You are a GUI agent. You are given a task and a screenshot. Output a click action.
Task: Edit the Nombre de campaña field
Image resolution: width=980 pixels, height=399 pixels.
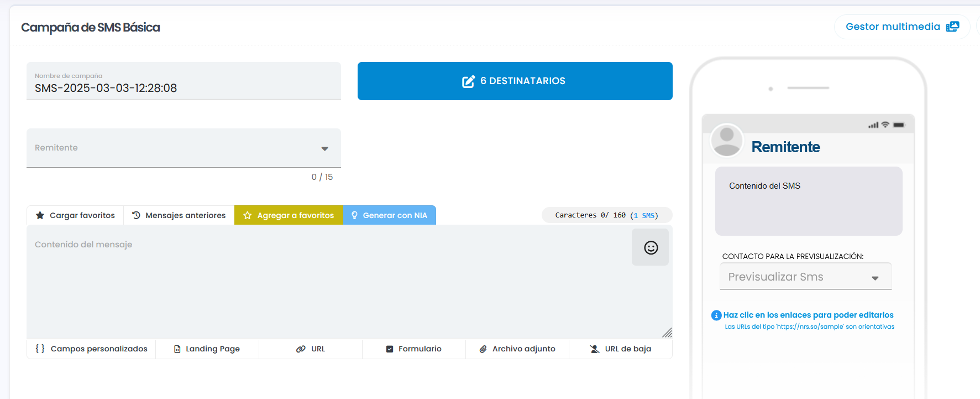pos(184,88)
